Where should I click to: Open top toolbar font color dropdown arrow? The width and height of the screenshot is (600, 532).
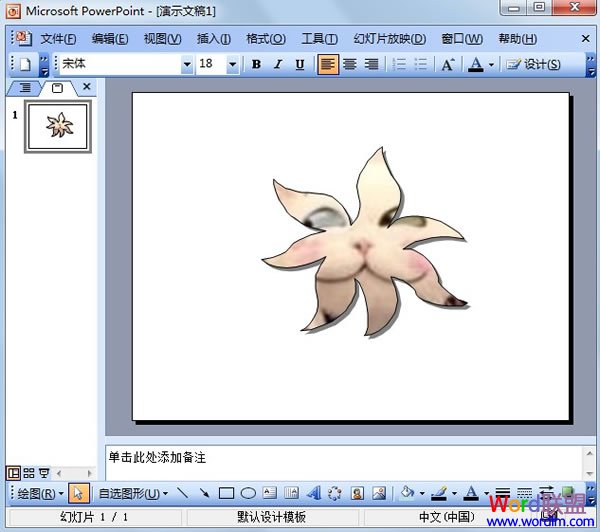(x=492, y=65)
